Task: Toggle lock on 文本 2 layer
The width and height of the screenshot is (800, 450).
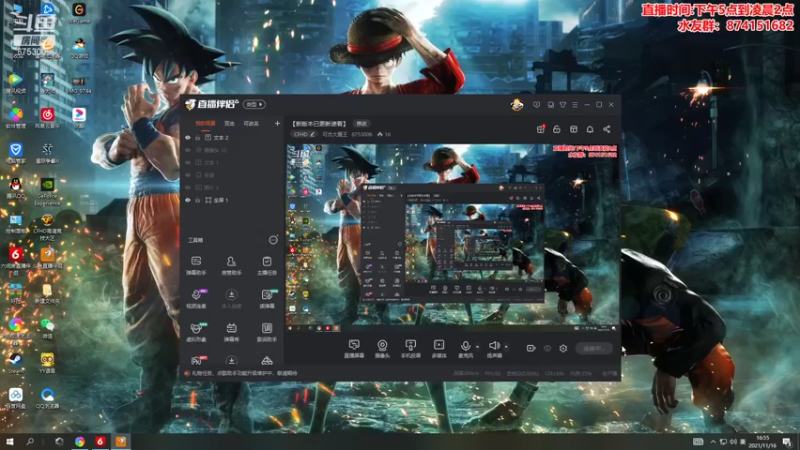Action: coord(197,138)
